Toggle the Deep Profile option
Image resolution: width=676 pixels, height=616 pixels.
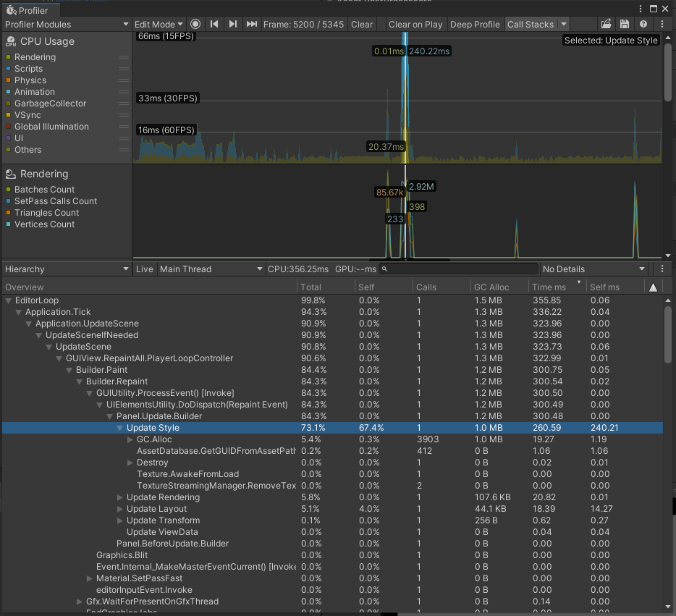[475, 24]
